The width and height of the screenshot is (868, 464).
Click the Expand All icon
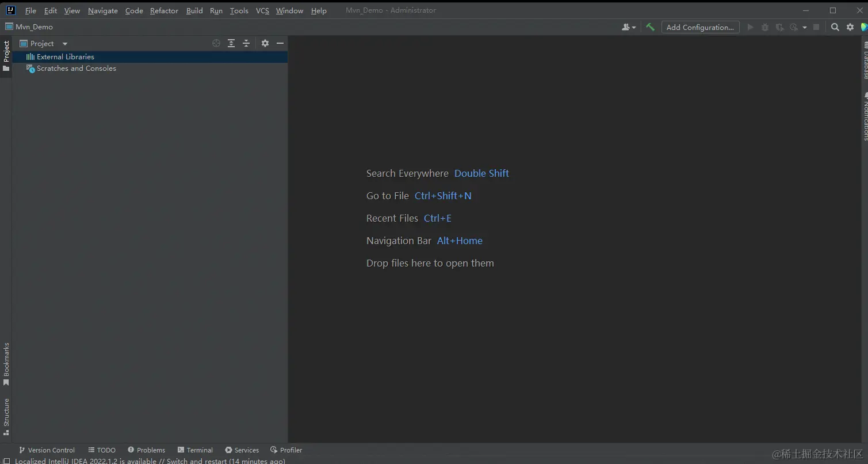pos(231,43)
